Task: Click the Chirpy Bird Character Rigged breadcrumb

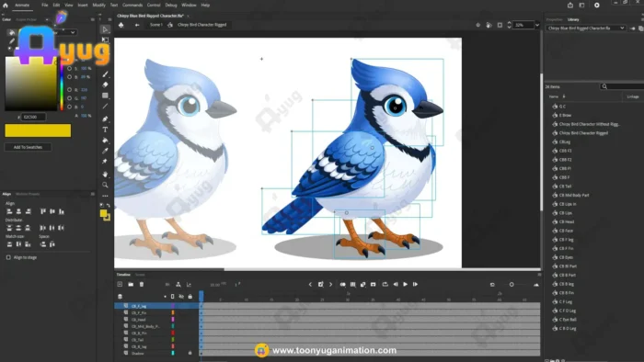Action: 201,25
